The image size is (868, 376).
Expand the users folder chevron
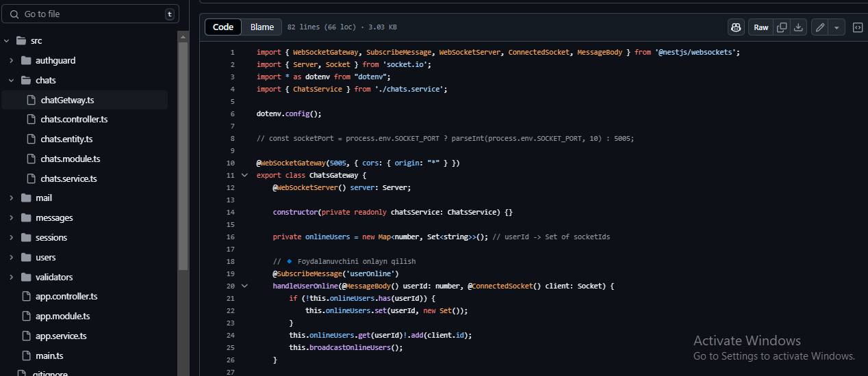(12, 258)
